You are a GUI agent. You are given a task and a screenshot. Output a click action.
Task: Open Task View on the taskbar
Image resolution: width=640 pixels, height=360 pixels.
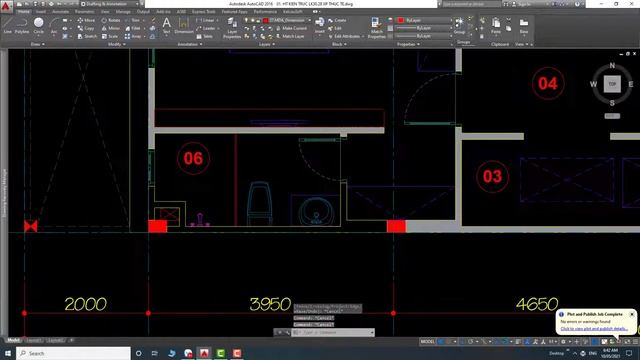tap(155, 353)
